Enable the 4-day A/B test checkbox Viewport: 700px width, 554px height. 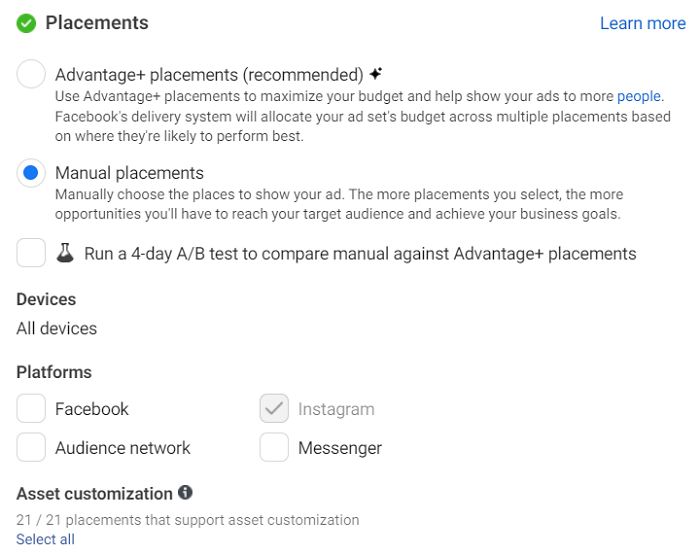[31, 253]
